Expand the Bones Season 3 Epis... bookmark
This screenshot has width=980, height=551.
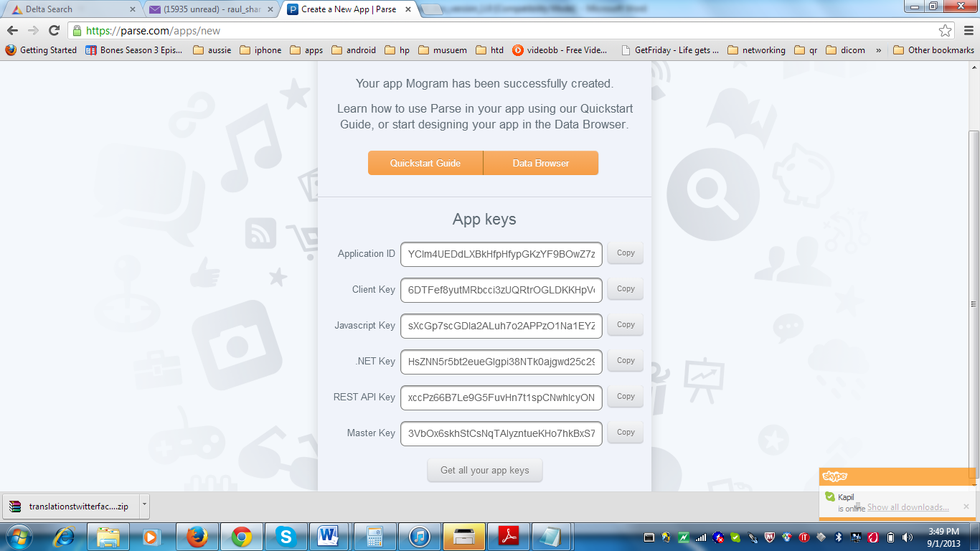[x=134, y=50]
